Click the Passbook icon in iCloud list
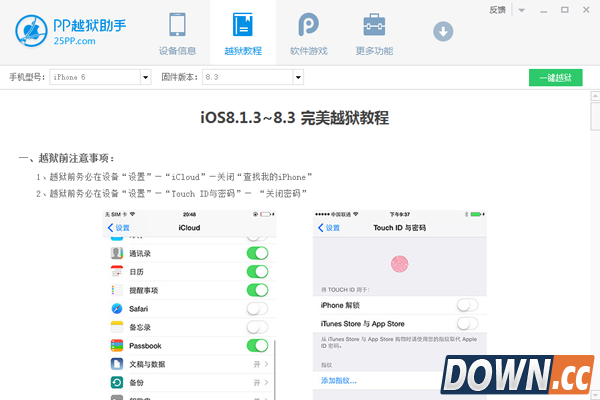The height and width of the screenshot is (400, 600). [x=118, y=345]
